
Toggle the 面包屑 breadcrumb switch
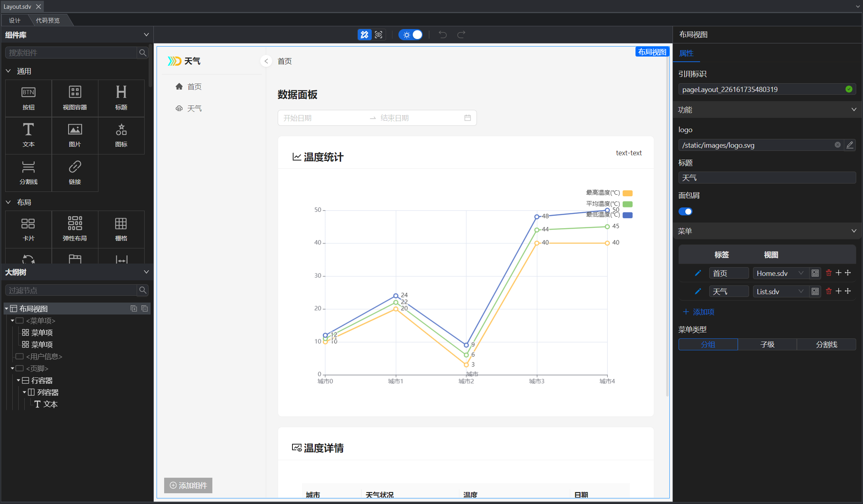685,211
